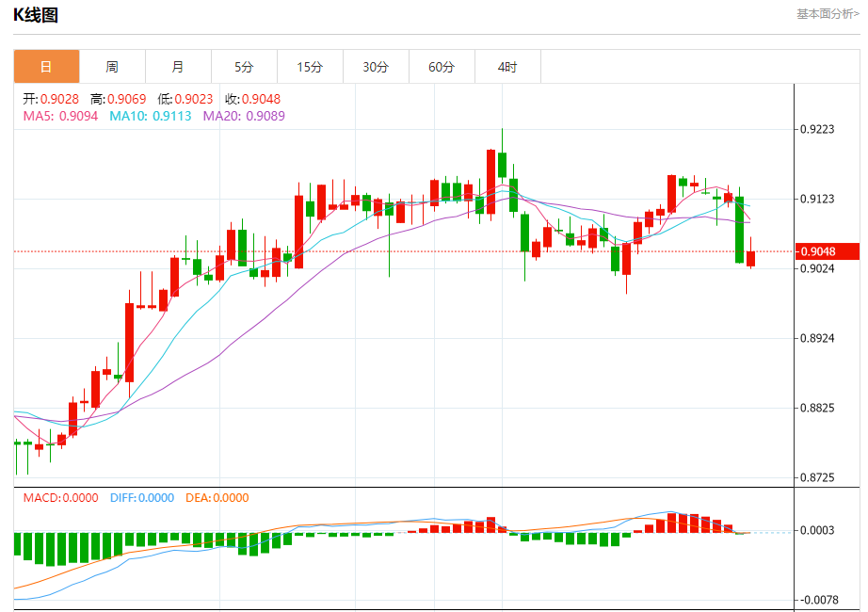The image size is (868, 612).
Task: Open the 4时 interval tab
Action: [507, 67]
